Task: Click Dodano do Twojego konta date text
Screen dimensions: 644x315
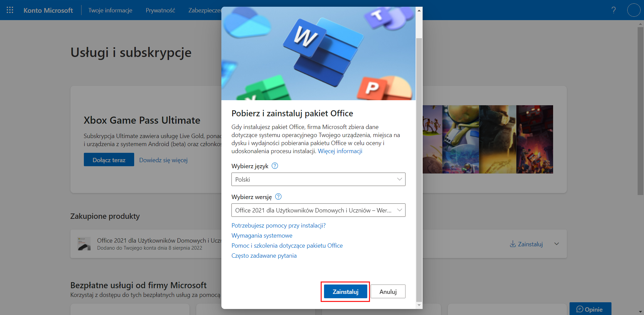Action: coord(150,248)
